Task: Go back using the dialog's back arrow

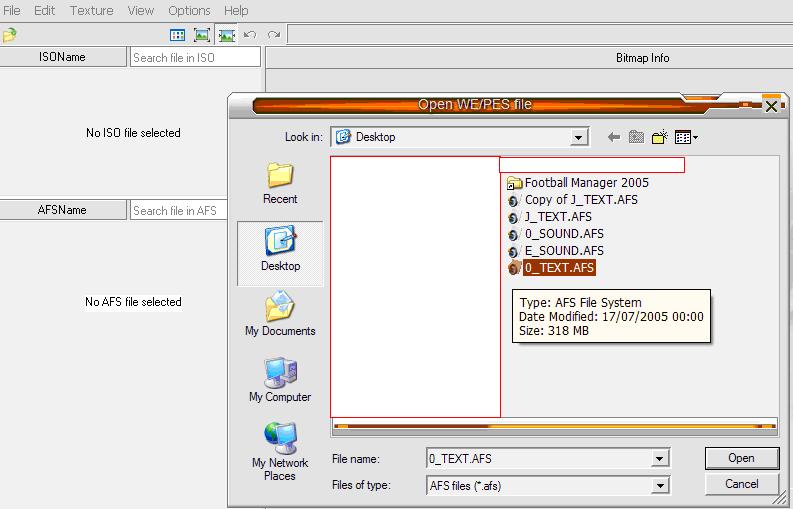Action: pos(613,137)
